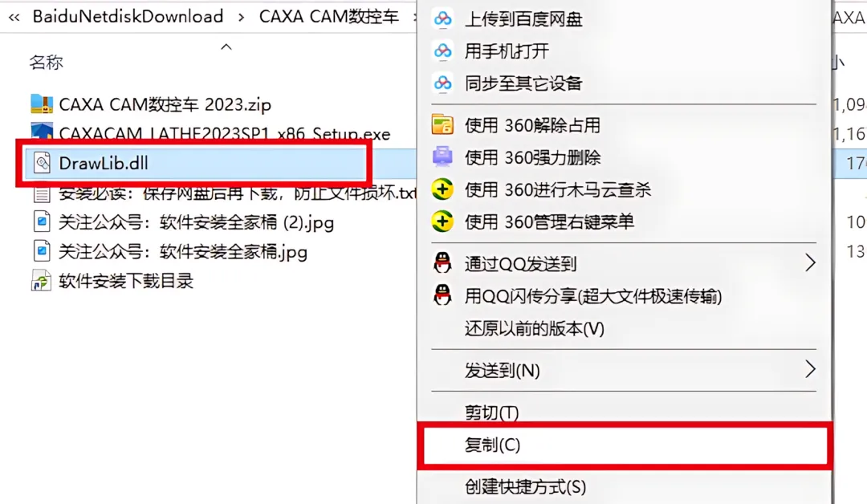Viewport: 867px width, 504px height.
Task: Click the 名称 column header
Action: click(x=47, y=63)
